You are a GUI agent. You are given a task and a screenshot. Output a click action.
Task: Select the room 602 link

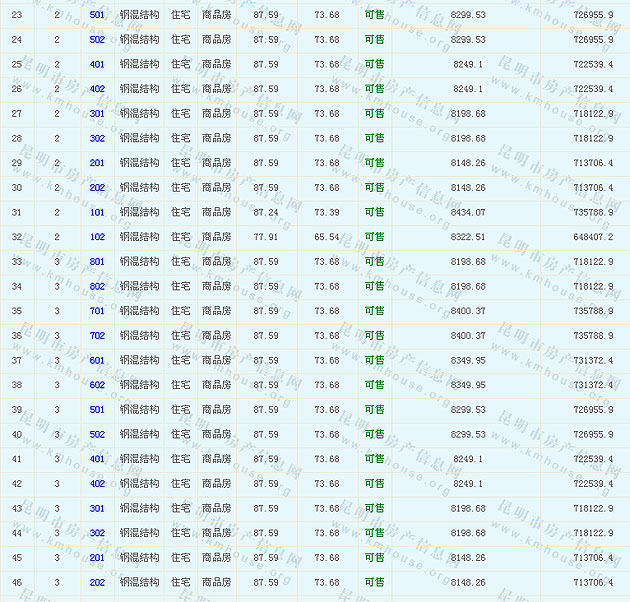coord(97,385)
